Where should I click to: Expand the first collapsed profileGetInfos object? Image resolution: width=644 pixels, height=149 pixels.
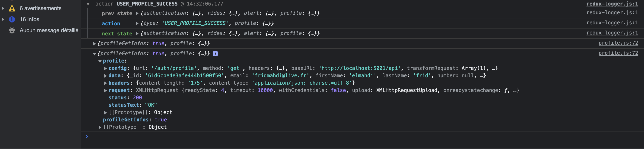(x=94, y=44)
